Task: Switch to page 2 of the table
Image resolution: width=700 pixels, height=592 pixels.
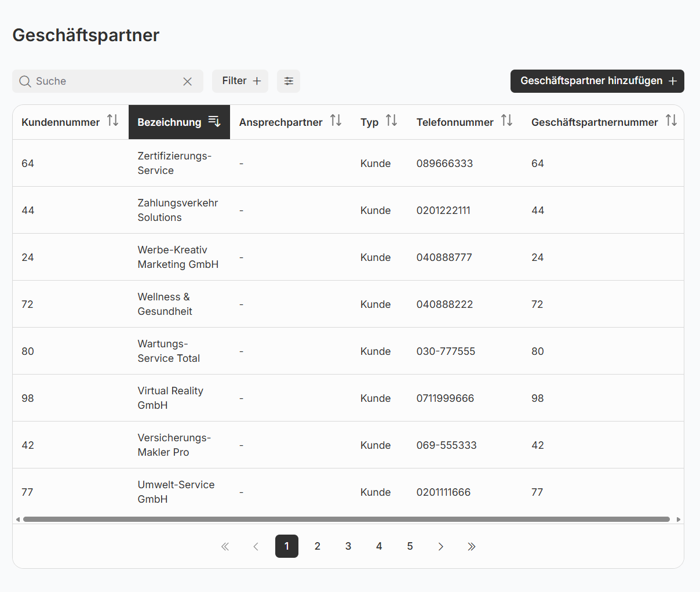Action: click(x=318, y=546)
